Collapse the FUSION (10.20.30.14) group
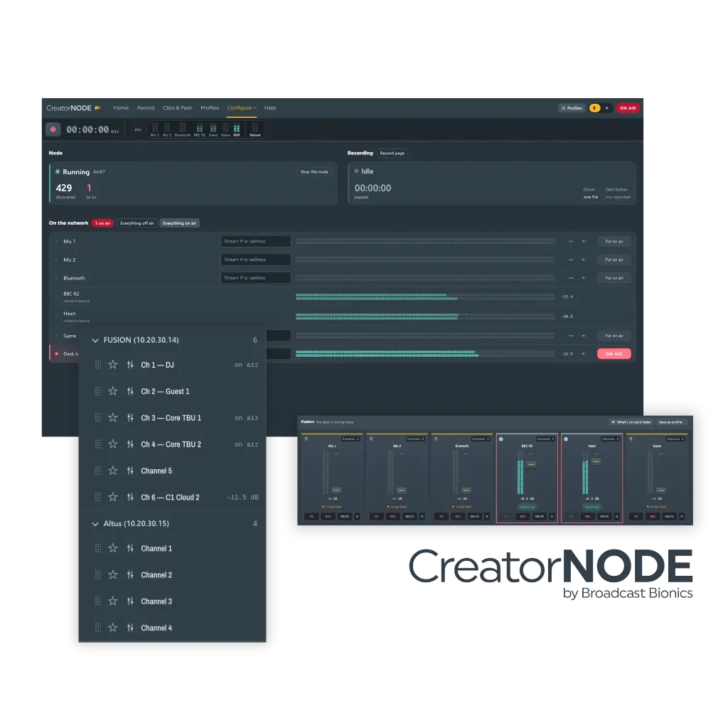728x728 pixels. (95, 341)
